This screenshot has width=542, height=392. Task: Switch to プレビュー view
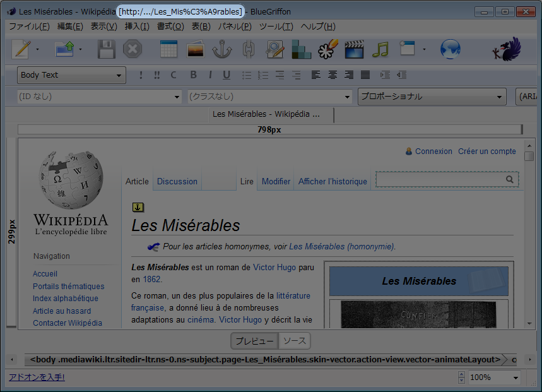[x=255, y=341]
